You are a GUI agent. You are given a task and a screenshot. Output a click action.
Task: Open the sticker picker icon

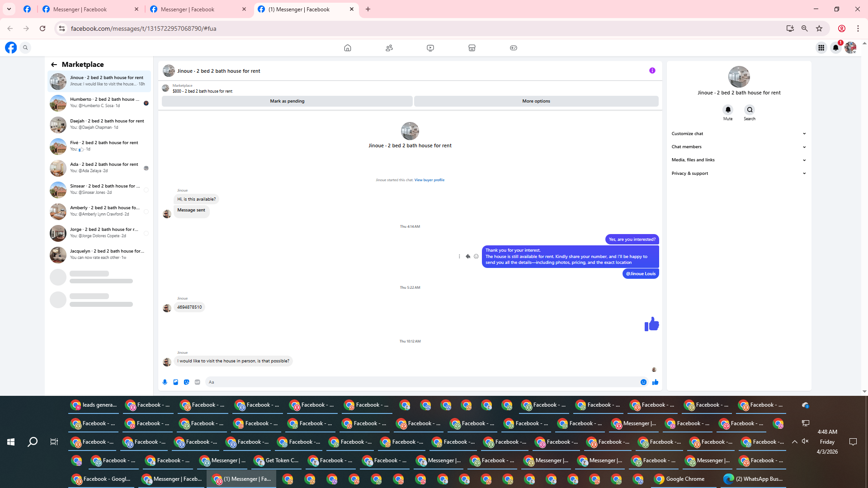(187, 382)
